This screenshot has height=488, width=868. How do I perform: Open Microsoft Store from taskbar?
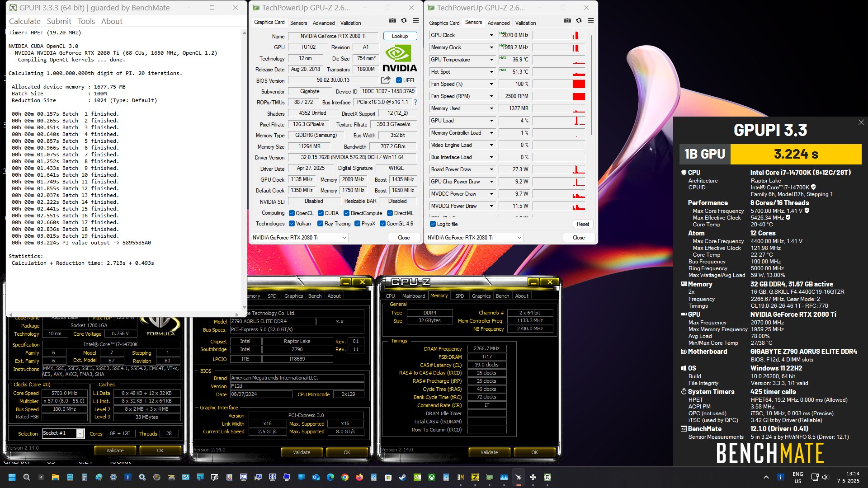tap(388, 477)
